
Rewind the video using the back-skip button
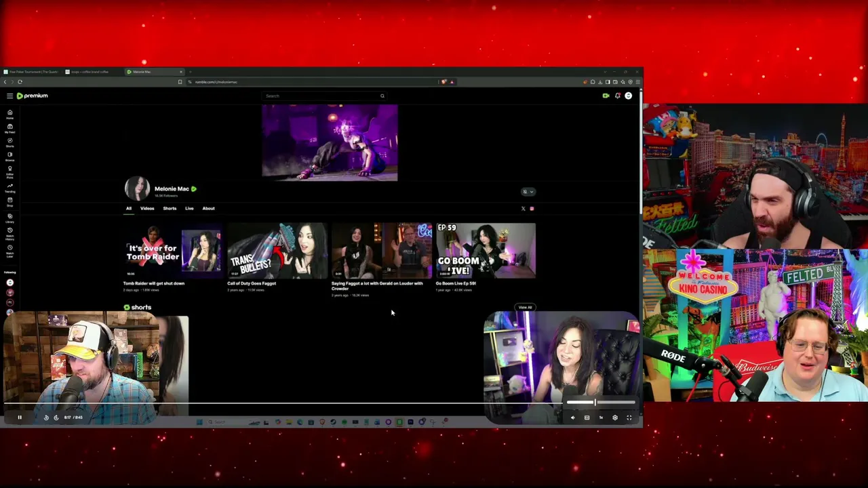click(46, 418)
